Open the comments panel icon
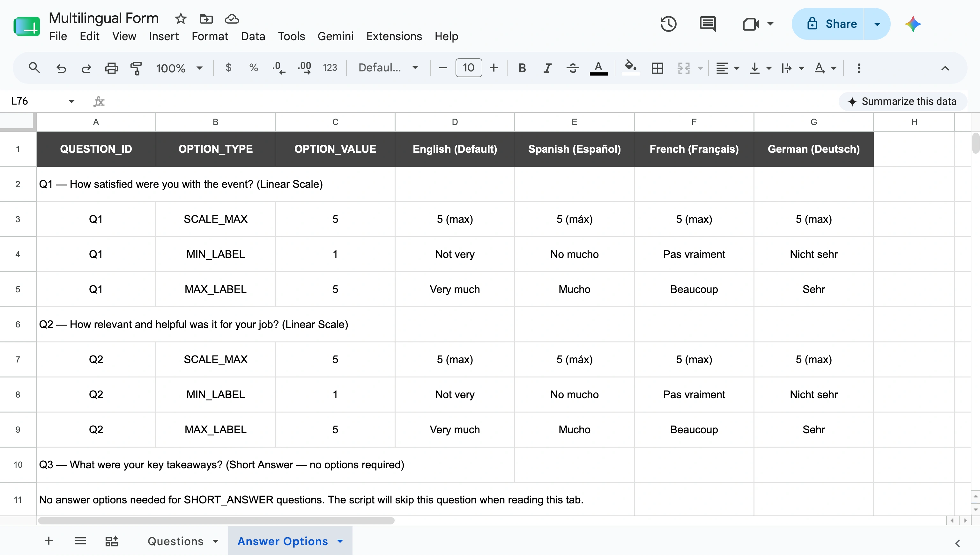The height and width of the screenshot is (556, 980). (x=708, y=24)
